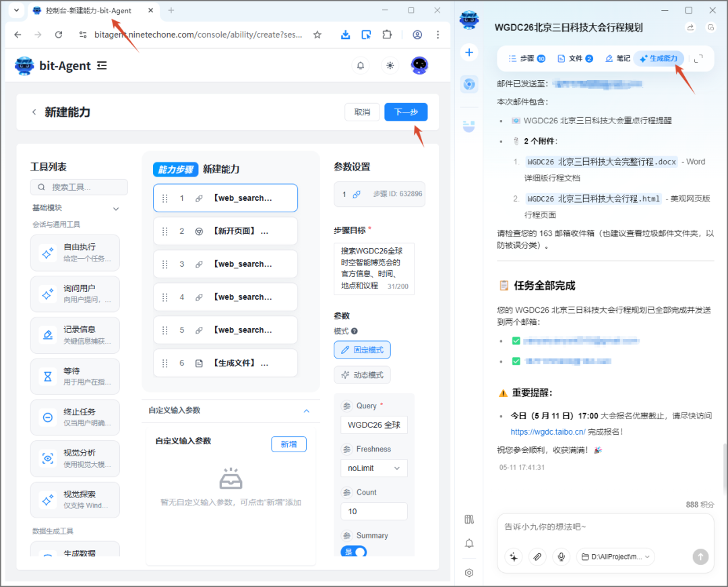Start new chat with plus icon
This screenshot has width=728, height=587.
pos(469,53)
